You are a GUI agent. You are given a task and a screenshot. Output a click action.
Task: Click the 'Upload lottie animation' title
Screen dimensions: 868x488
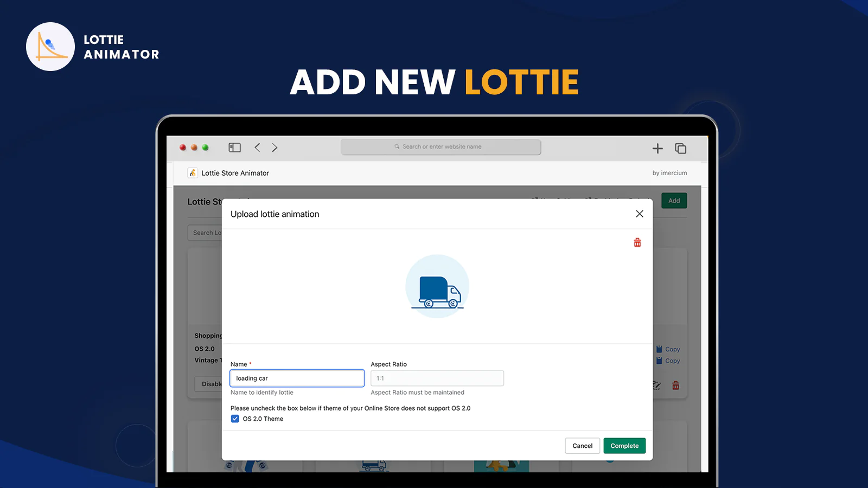275,214
